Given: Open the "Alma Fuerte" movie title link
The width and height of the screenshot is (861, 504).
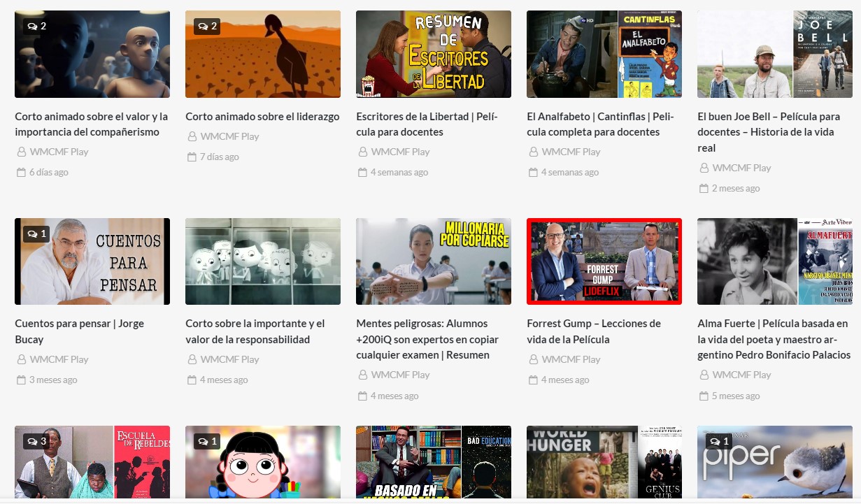Looking at the screenshot, I should (x=774, y=339).
